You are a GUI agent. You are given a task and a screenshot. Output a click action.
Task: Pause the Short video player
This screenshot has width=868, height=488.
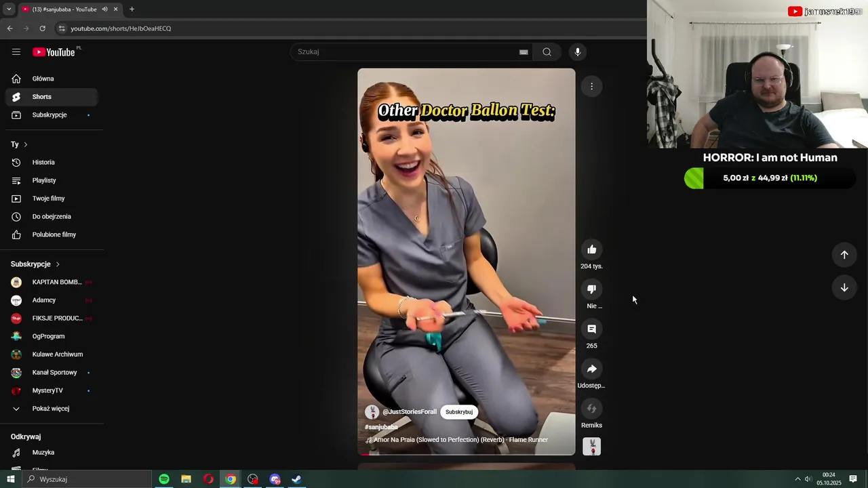pyautogui.click(x=466, y=261)
